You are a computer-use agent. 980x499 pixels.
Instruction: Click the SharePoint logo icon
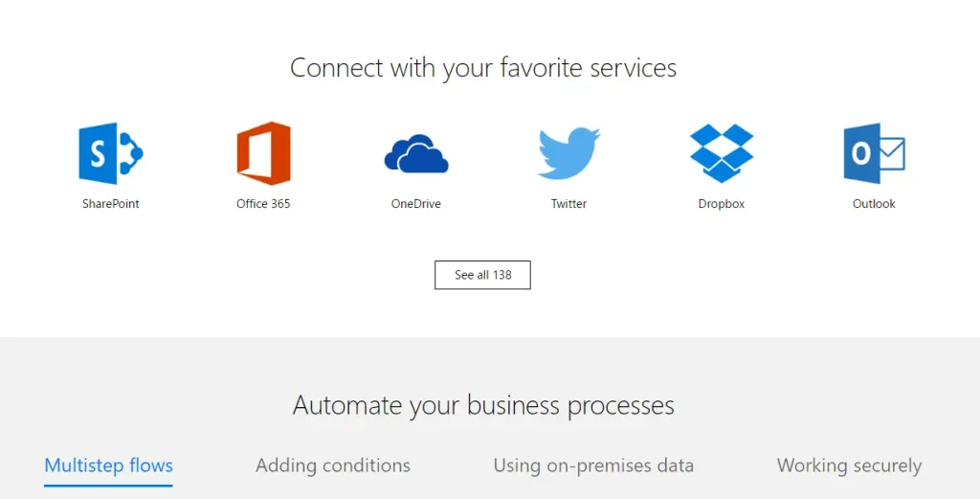111,153
